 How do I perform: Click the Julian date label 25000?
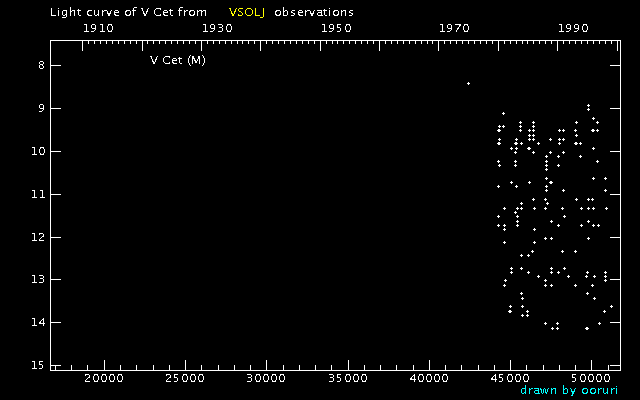pyautogui.click(x=185, y=378)
